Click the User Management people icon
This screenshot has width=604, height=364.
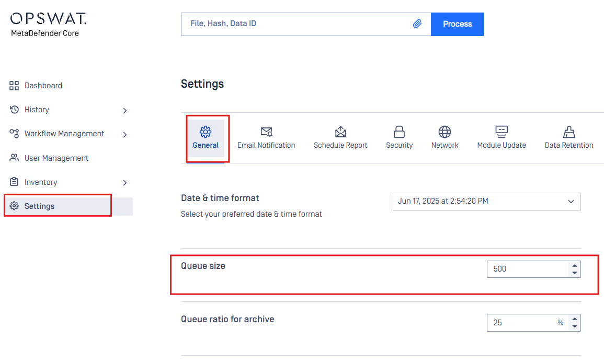click(x=14, y=158)
